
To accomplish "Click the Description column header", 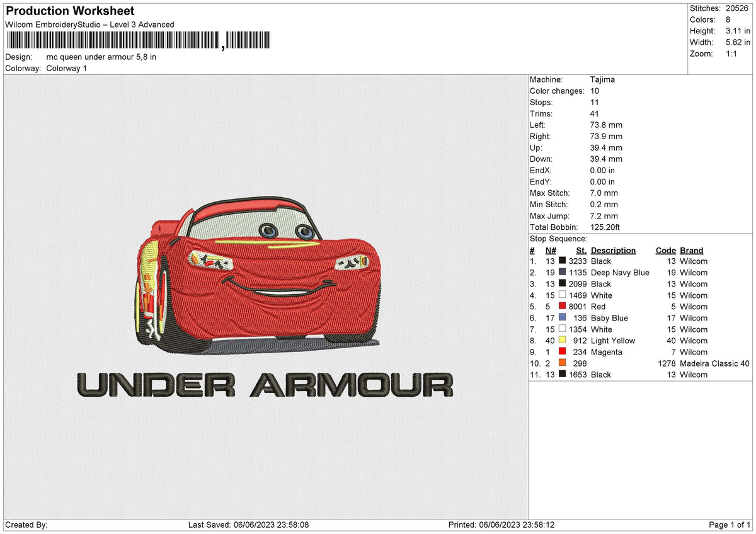I will click(613, 251).
